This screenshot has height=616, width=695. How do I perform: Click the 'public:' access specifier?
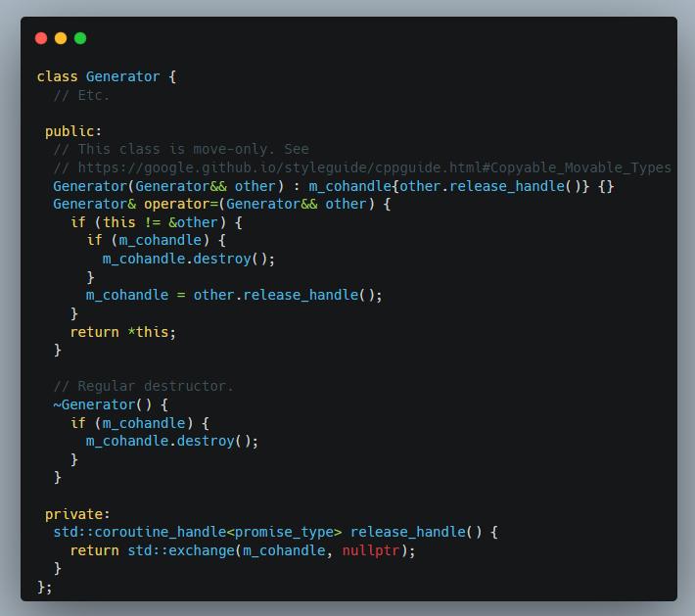click(73, 131)
